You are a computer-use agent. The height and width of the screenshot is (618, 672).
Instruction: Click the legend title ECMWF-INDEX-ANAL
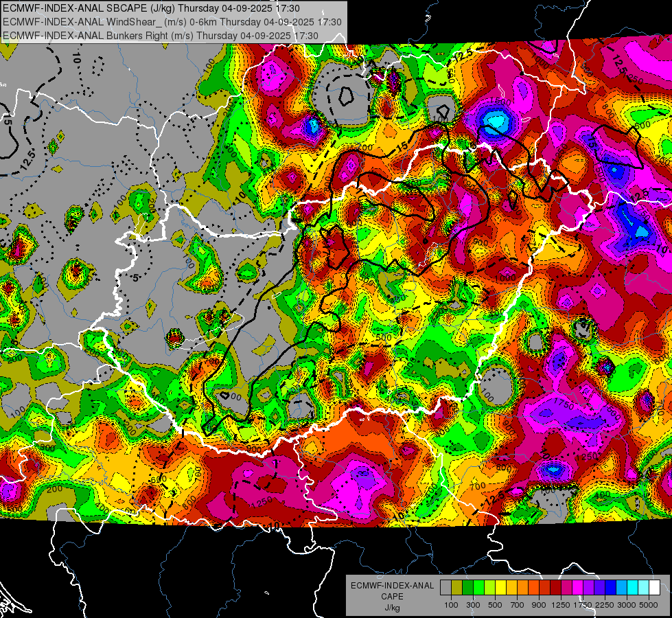392,586
